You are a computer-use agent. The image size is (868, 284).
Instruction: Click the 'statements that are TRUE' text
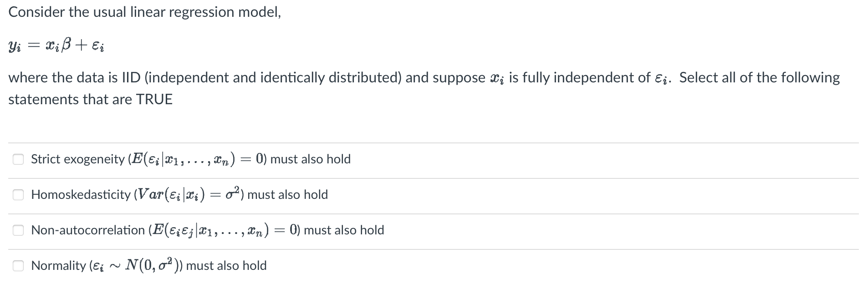click(91, 99)
